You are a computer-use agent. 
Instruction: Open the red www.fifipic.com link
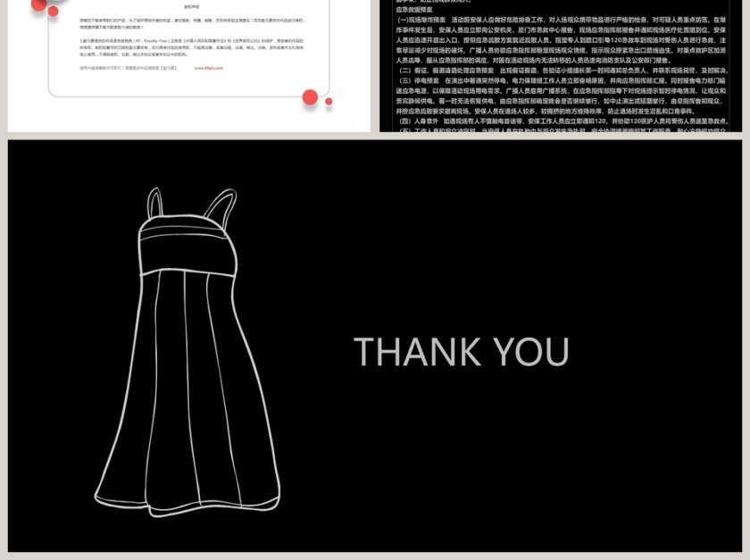click(208, 67)
